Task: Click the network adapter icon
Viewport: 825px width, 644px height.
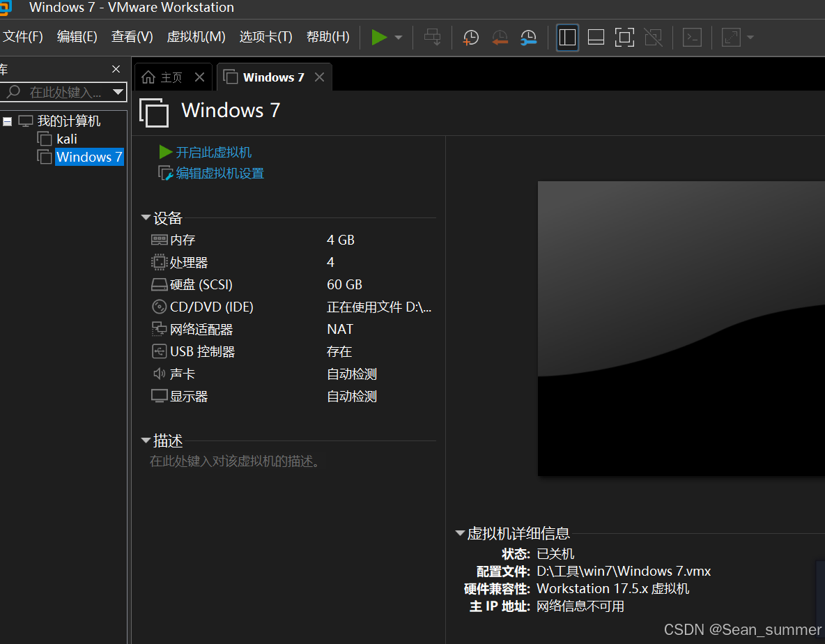Action: [159, 330]
